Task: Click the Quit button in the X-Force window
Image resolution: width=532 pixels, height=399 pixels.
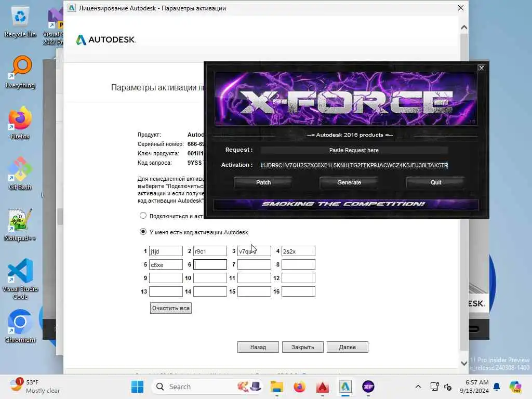Action: pos(436,182)
